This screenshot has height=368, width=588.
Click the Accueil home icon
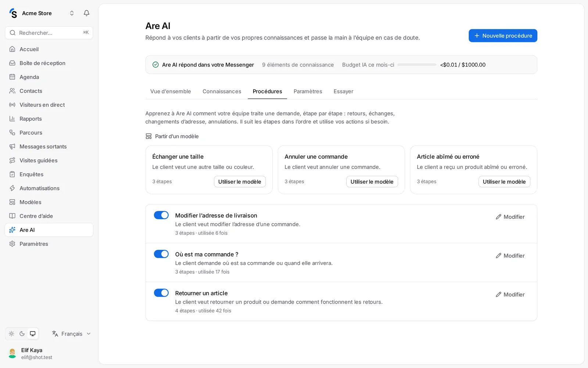12,49
